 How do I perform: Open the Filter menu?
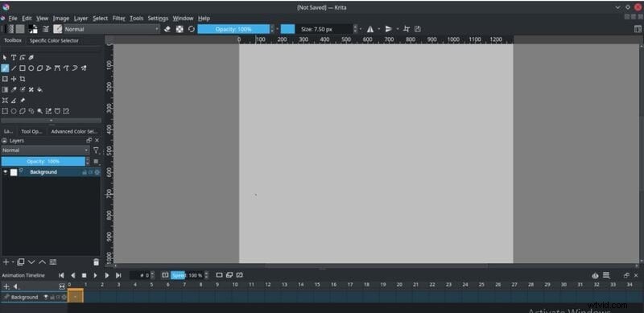pos(118,19)
